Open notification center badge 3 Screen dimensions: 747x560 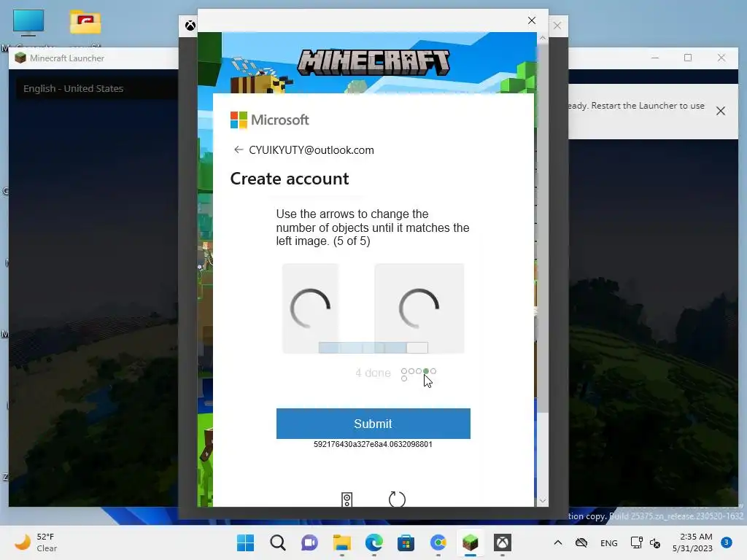[x=727, y=542]
